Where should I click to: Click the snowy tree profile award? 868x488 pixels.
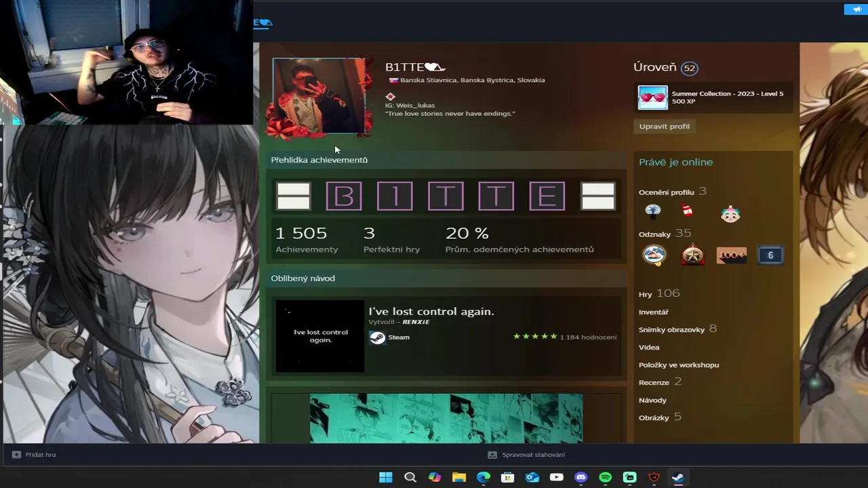(x=653, y=211)
